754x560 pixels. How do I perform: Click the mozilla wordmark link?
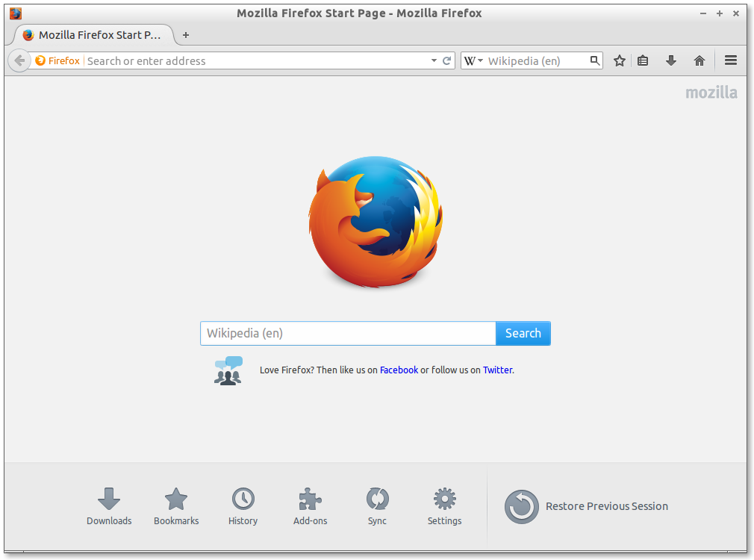(711, 93)
